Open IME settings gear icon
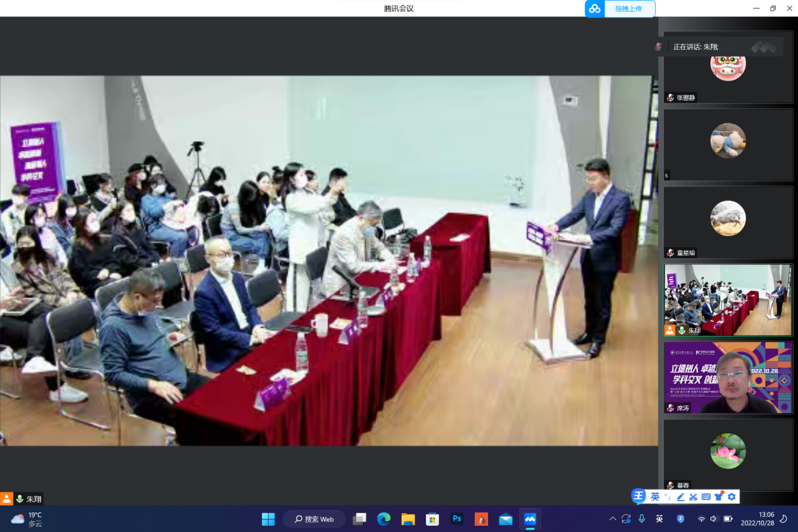 (x=731, y=497)
